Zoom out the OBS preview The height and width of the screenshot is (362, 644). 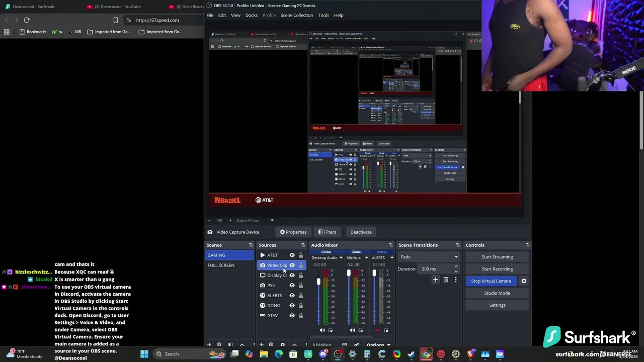click(x=209, y=220)
